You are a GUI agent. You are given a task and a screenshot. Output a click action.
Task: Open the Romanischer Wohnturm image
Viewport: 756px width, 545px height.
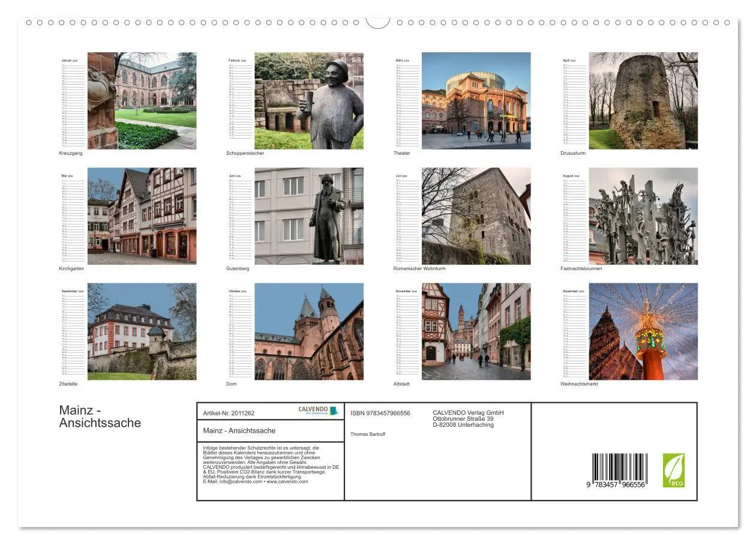point(477,215)
